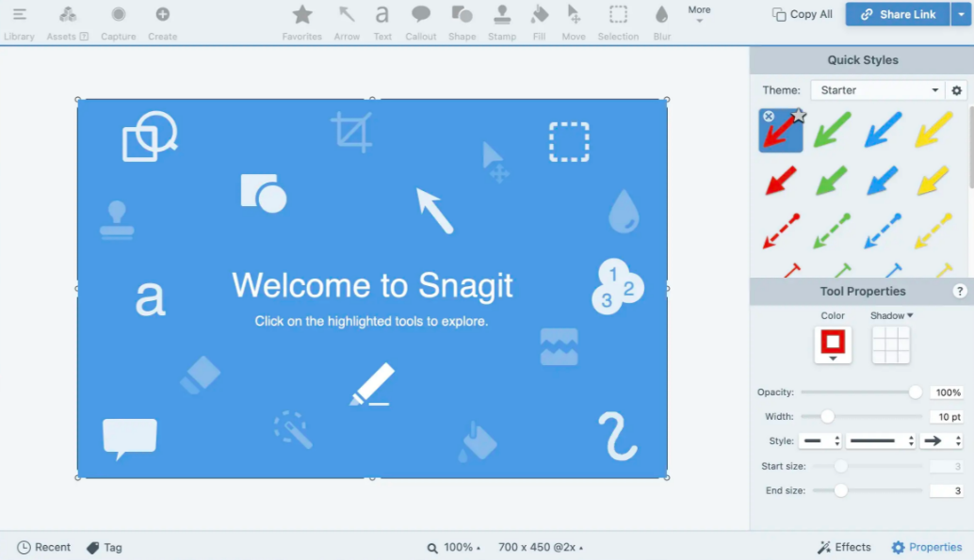
Task: Open the Shadow dropdown
Action: point(891,315)
